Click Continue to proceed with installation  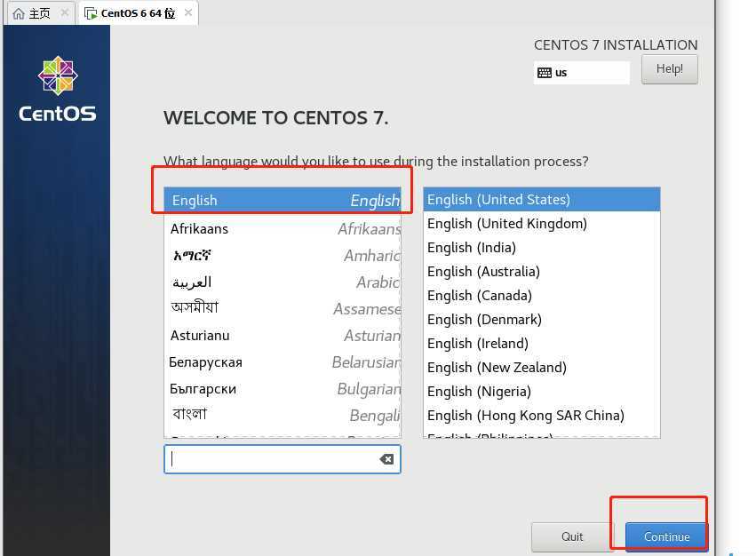667,536
